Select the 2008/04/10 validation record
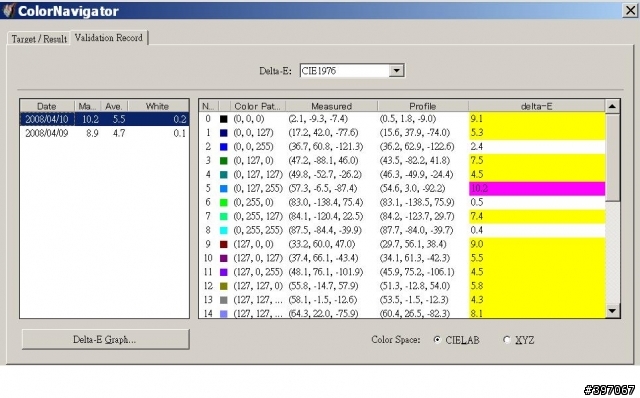This screenshot has width=640, height=398. tap(104, 119)
